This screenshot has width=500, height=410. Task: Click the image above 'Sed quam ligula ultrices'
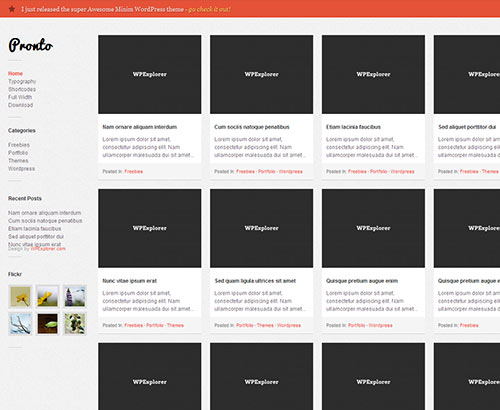click(x=262, y=228)
